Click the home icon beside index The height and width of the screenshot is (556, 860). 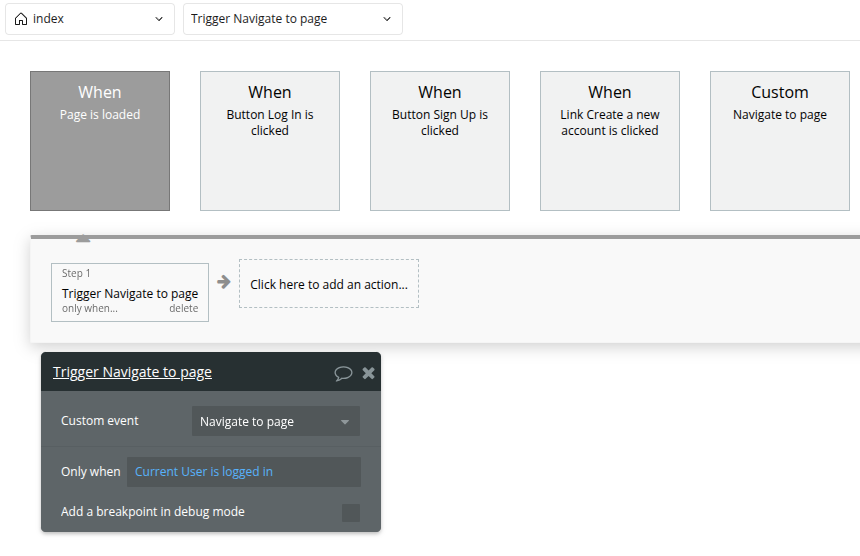21,19
